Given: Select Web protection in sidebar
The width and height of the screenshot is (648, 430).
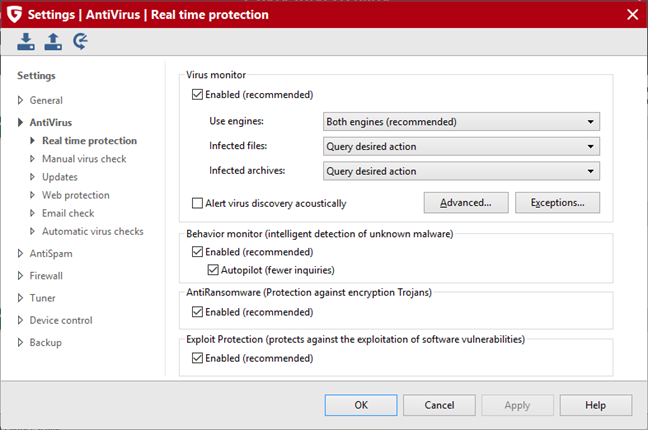Looking at the screenshot, I should coord(75,195).
